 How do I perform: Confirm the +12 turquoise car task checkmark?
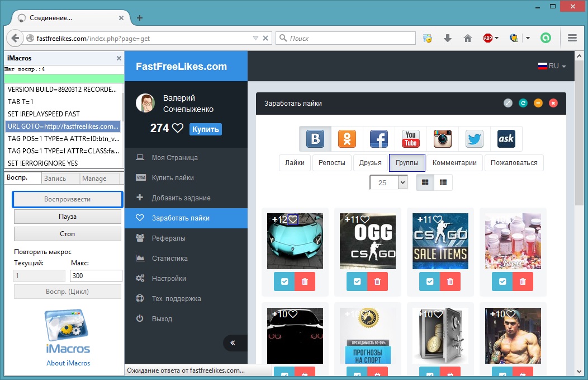pyautogui.click(x=284, y=282)
